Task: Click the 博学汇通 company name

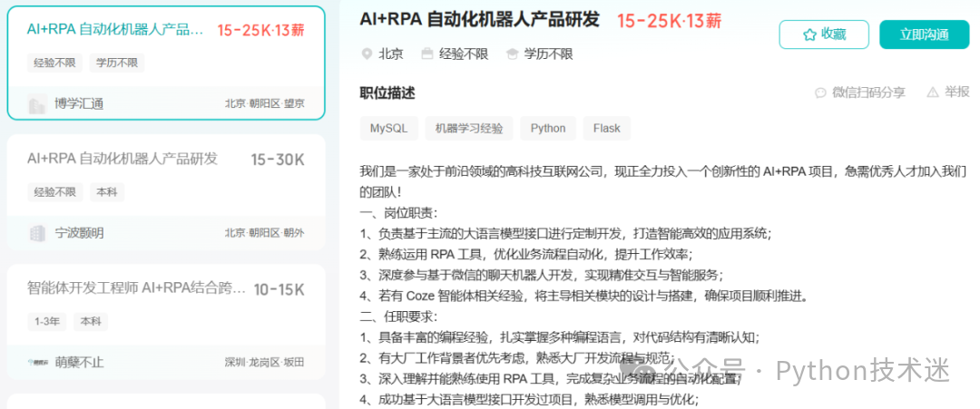Action: pos(79,103)
